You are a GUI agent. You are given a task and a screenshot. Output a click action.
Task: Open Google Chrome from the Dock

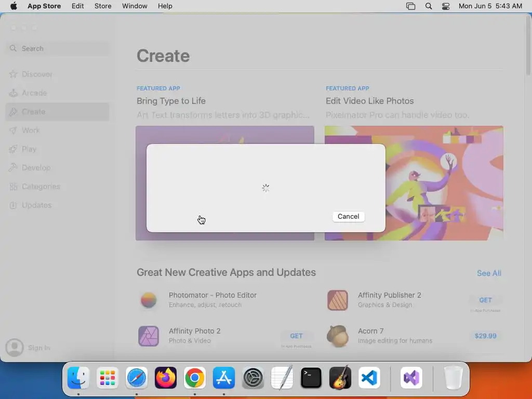195,378
